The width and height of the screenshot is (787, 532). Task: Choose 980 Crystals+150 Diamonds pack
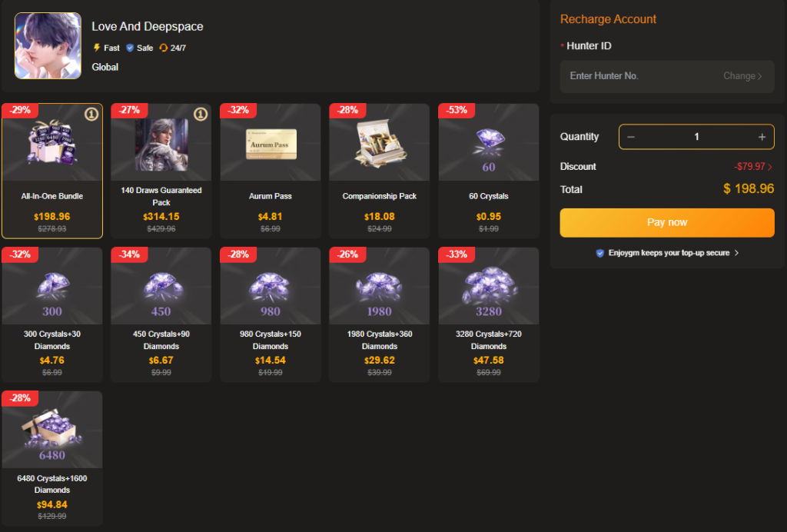point(271,314)
